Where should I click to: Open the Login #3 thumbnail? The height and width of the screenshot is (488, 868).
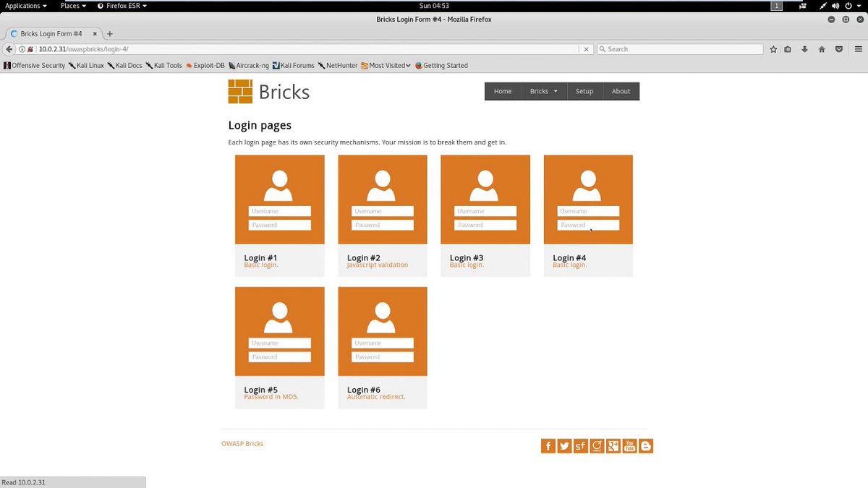click(x=485, y=200)
